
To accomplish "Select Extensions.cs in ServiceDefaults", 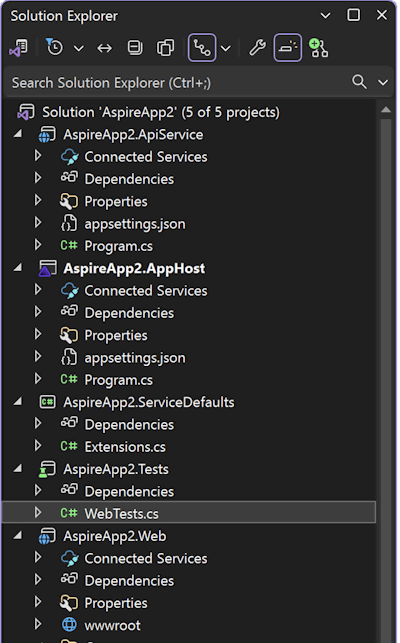I will [x=125, y=447].
